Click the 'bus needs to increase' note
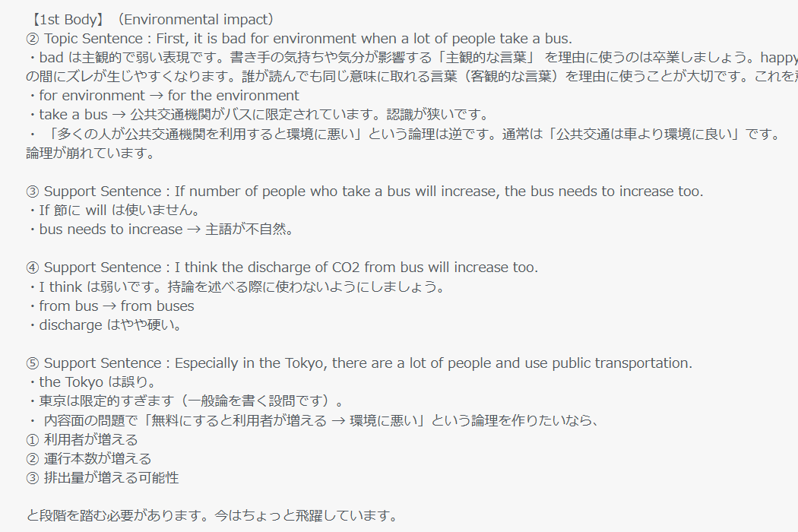The width and height of the screenshot is (798, 532). [161, 230]
